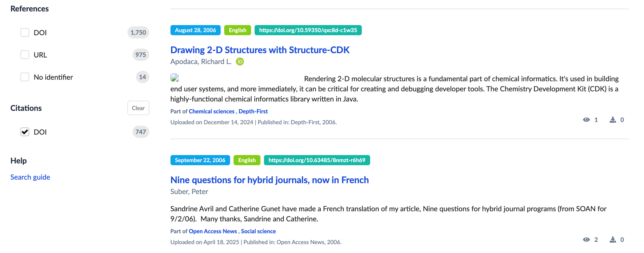Click the DOI badge ending qxc8d-c1w35
The image size is (644, 253).
308,30
